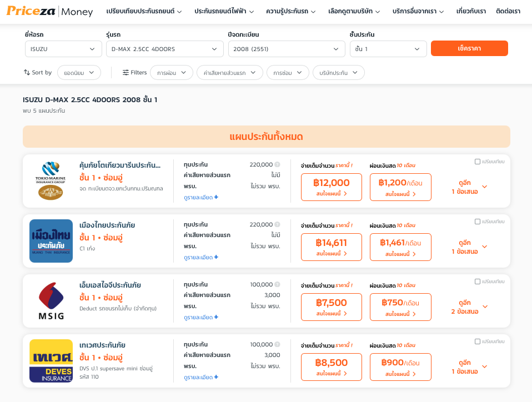532x402 pixels.
Task: Open Tokio Marine insurance logo
Action: pyautogui.click(x=51, y=181)
